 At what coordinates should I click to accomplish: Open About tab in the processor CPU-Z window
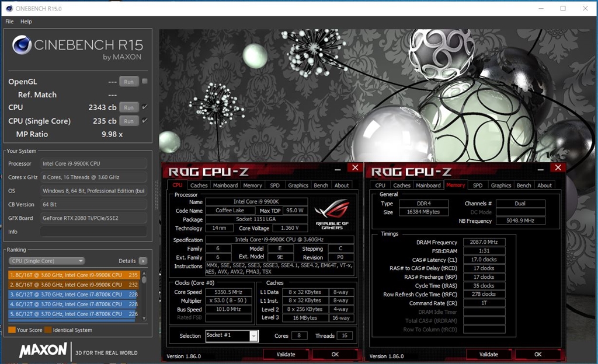(341, 185)
